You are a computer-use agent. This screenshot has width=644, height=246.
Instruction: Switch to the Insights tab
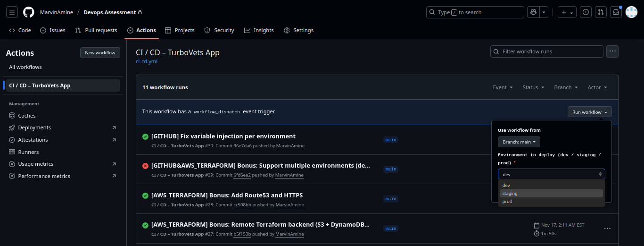tap(259, 30)
